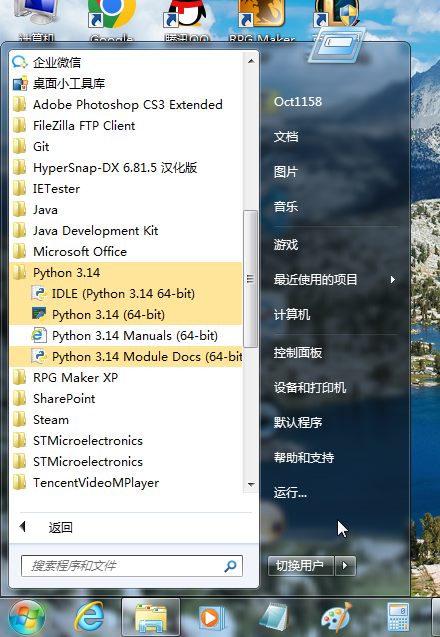Click the search magnifier icon
The width and height of the screenshot is (440, 637).
[230, 566]
